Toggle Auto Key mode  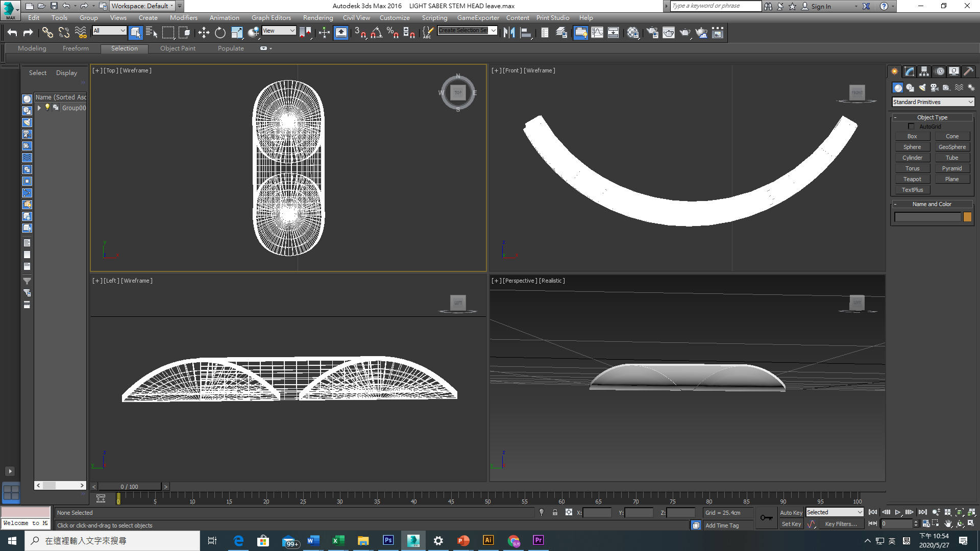[x=791, y=512]
